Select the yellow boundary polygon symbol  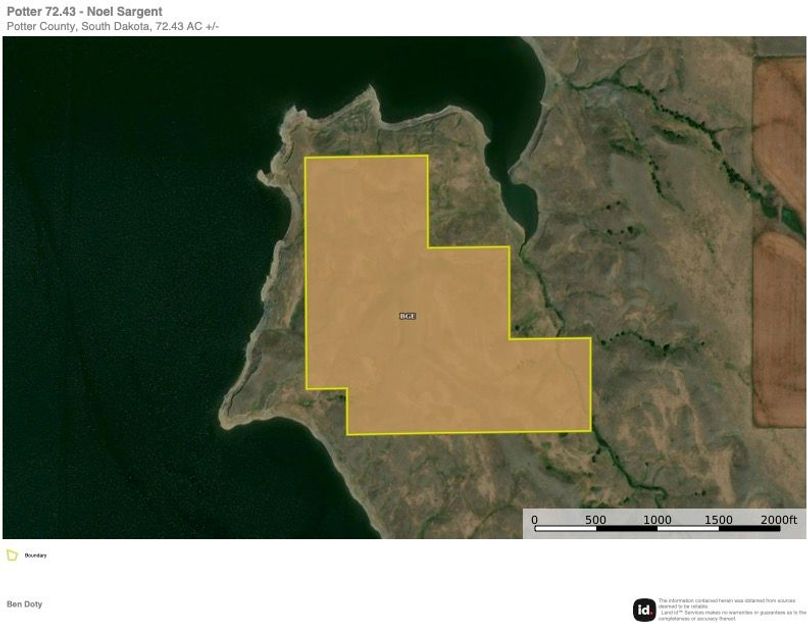(14, 555)
